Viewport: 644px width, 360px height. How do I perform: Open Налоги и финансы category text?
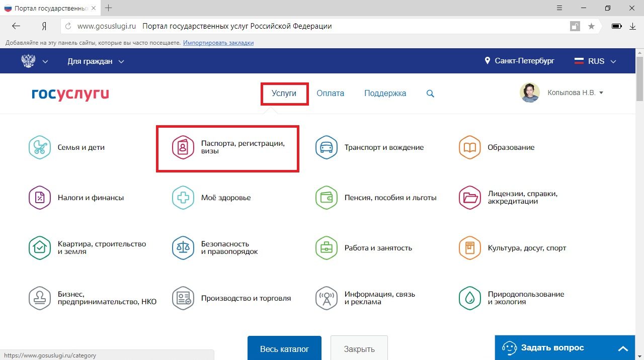91,198
